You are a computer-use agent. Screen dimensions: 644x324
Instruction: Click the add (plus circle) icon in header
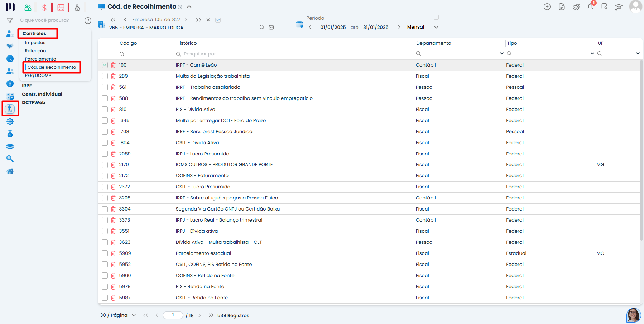pos(547,7)
